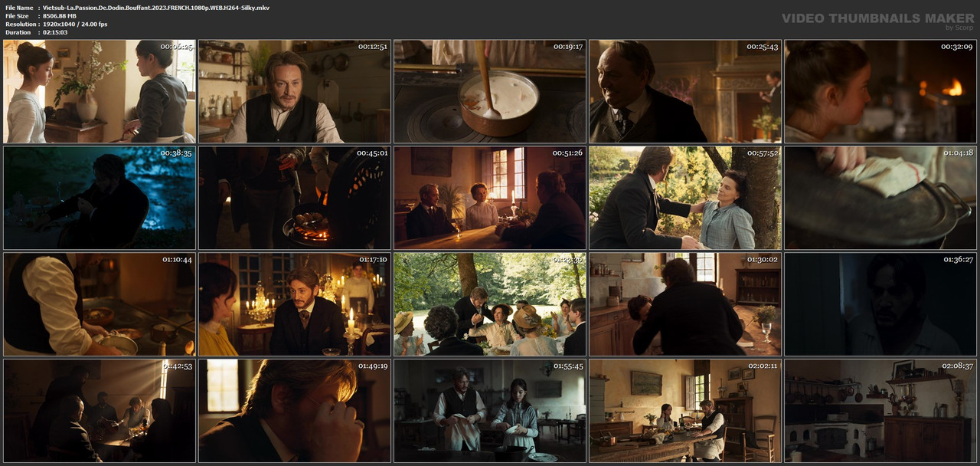
Task: Click the outdoor picnic thumbnail at 01:23:36
Action: pyautogui.click(x=490, y=304)
